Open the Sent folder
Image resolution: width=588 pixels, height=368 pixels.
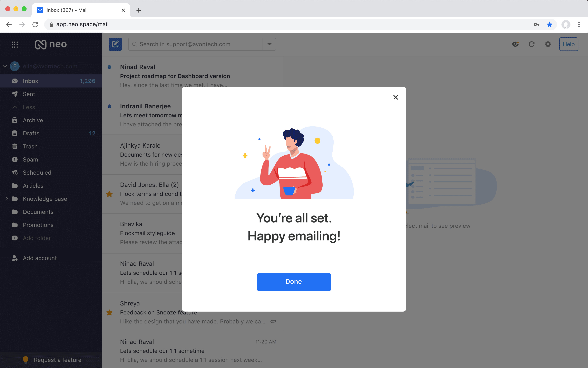(x=51, y=94)
